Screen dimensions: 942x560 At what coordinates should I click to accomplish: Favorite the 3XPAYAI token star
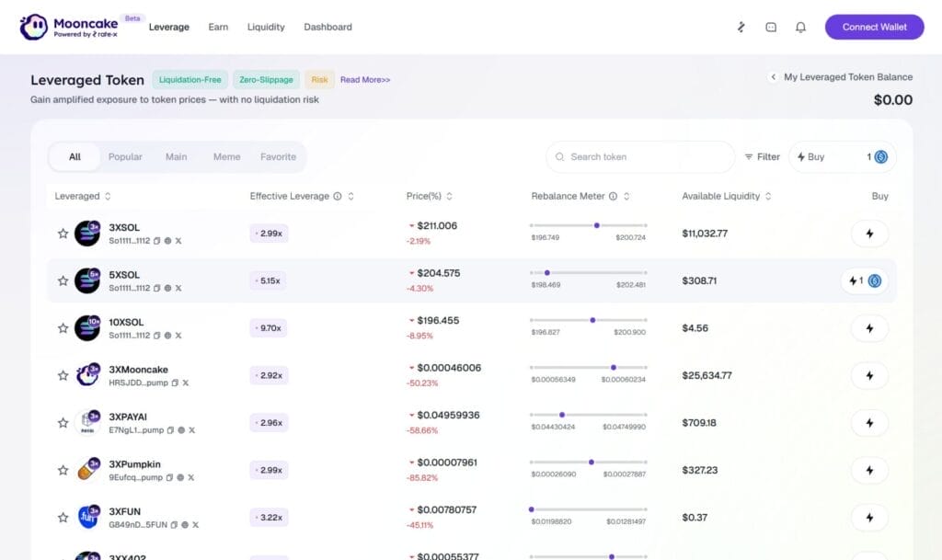pos(63,423)
